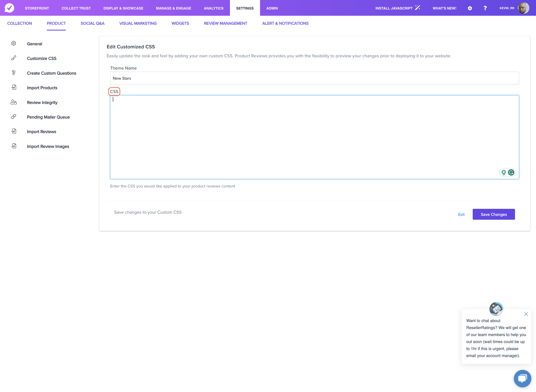Click the Install Javascript link
The height and width of the screenshot is (392, 536).
click(394, 8)
